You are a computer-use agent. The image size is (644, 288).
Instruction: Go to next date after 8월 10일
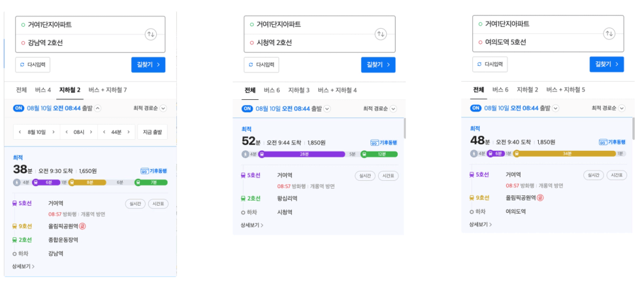pyautogui.click(x=53, y=132)
